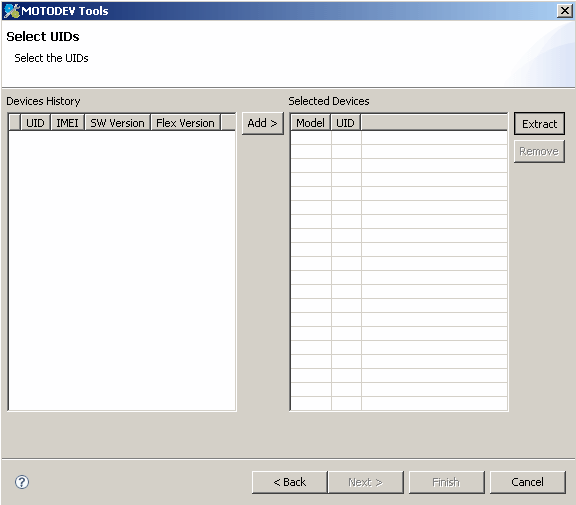
Task: Click the help question mark icon
Action: click(22, 482)
